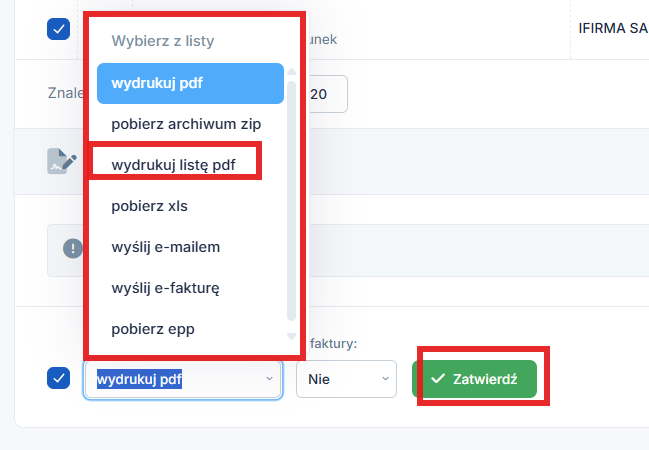The image size is (649, 450).
Task: Click the dropdown list scrollbar thumb
Action: (x=292, y=200)
